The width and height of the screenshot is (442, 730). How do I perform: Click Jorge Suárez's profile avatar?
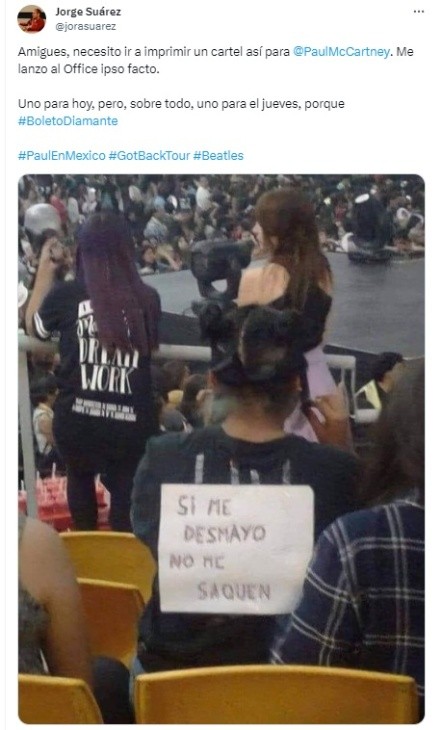[32, 19]
